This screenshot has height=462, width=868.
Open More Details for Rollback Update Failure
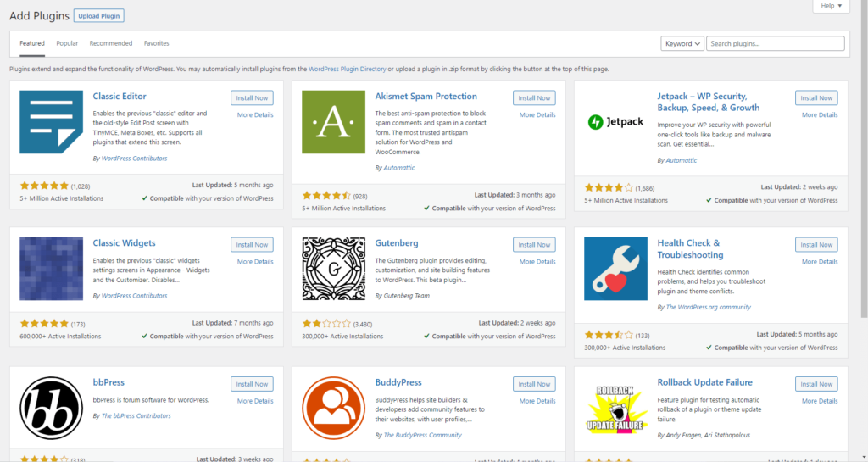tap(820, 401)
